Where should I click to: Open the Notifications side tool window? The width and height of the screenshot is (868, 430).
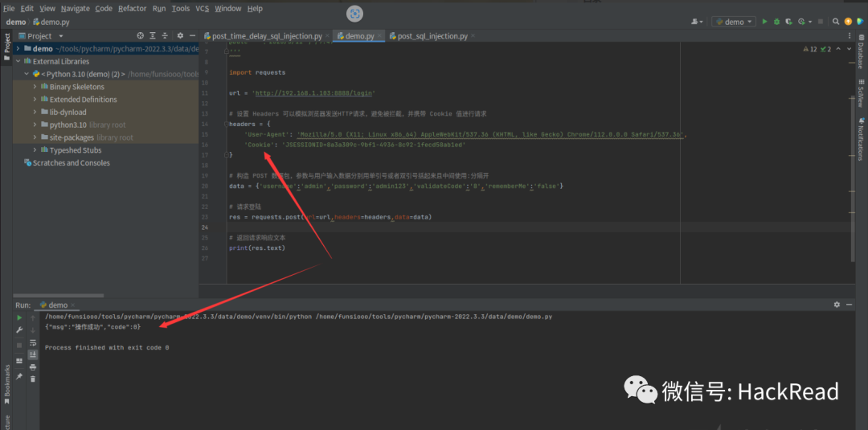862,138
